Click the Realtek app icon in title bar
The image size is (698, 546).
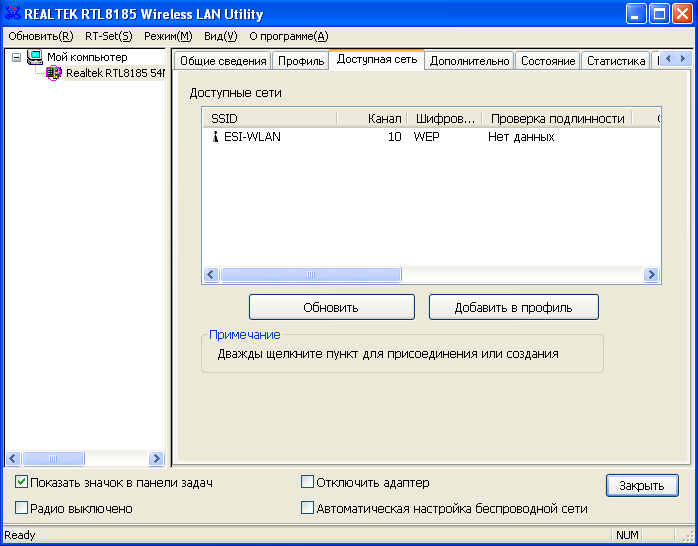tap(12, 13)
